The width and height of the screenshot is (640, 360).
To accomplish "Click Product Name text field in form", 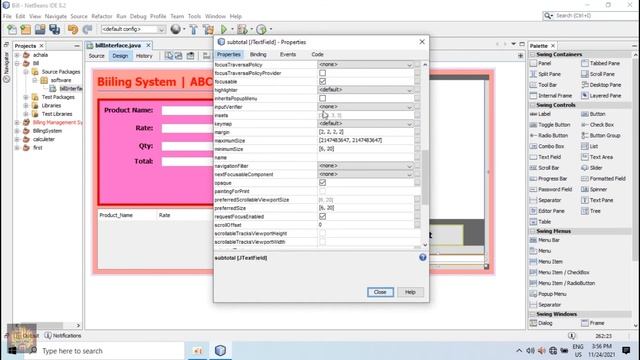I will (x=187, y=111).
